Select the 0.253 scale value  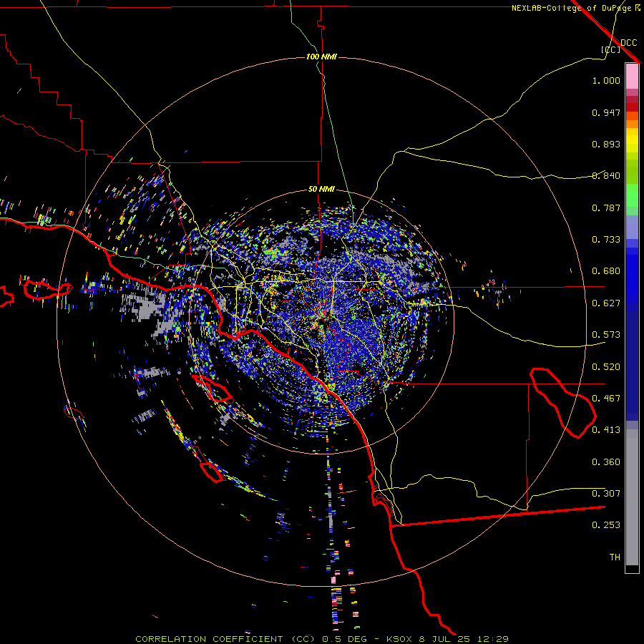tap(606, 525)
